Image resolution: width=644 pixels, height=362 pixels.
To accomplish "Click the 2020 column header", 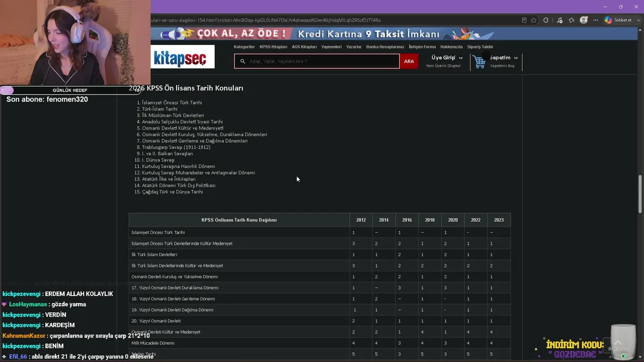I will pyautogui.click(x=453, y=220).
